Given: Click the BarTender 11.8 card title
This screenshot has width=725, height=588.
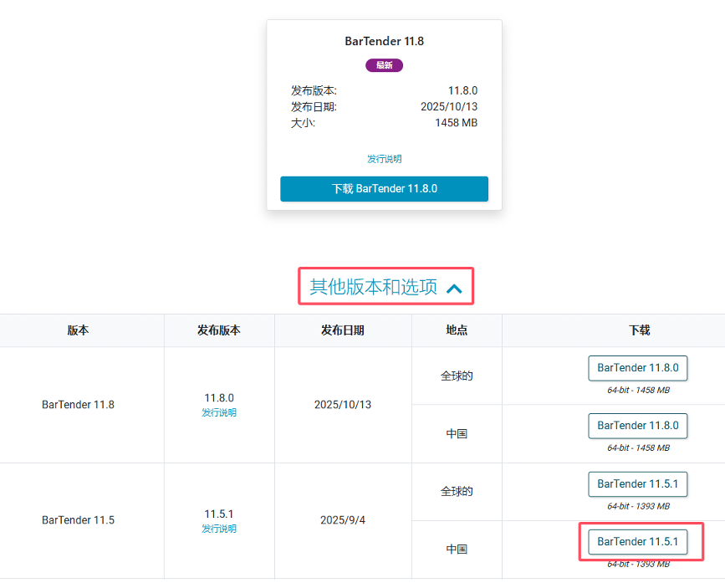Looking at the screenshot, I should click(384, 41).
